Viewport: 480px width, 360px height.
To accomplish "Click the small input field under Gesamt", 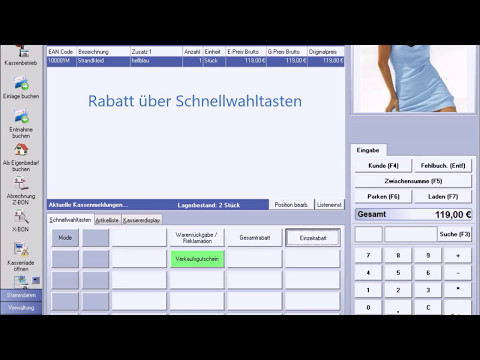I will point(369,234).
